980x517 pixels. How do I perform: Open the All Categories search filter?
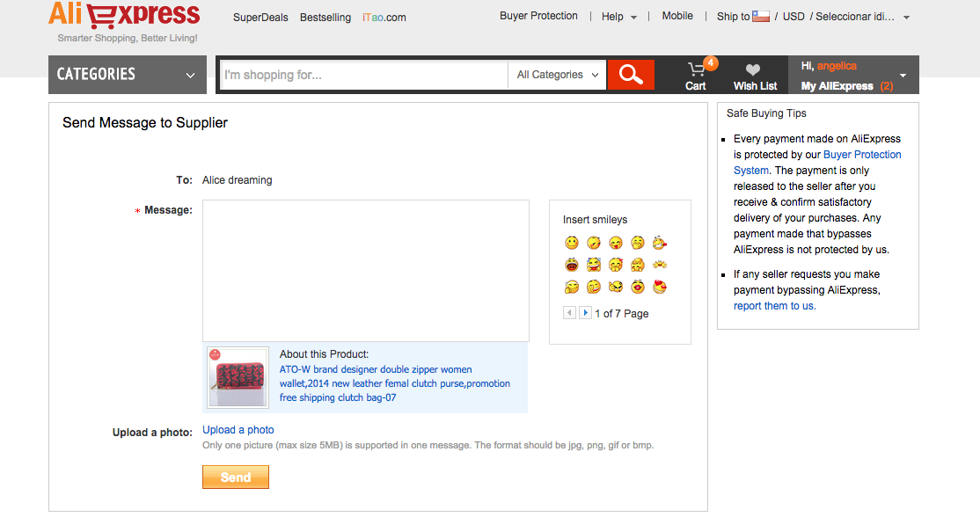(557, 75)
